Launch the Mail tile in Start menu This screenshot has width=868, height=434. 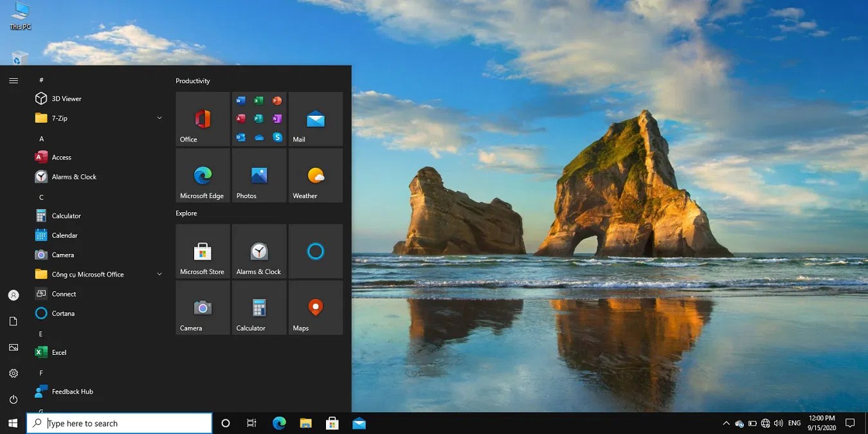pyautogui.click(x=316, y=119)
